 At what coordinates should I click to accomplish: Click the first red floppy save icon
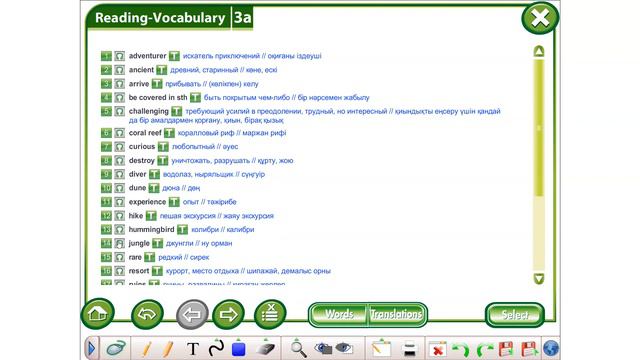click(x=506, y=350)
